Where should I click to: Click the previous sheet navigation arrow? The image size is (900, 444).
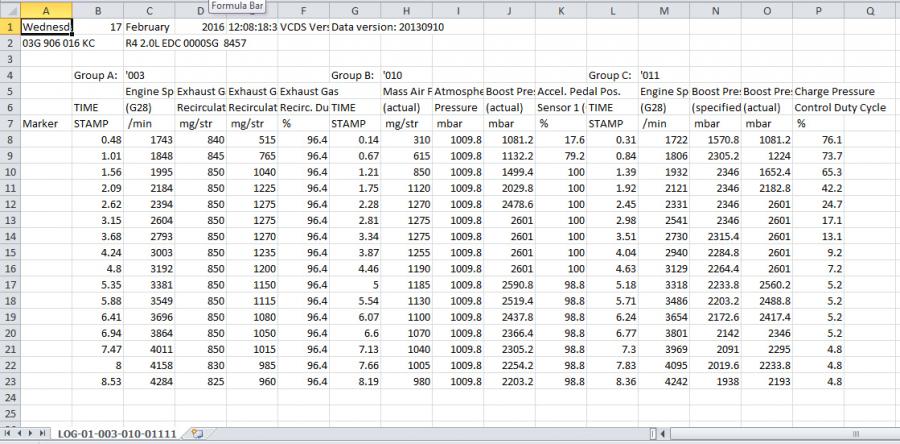coord(19,433)
